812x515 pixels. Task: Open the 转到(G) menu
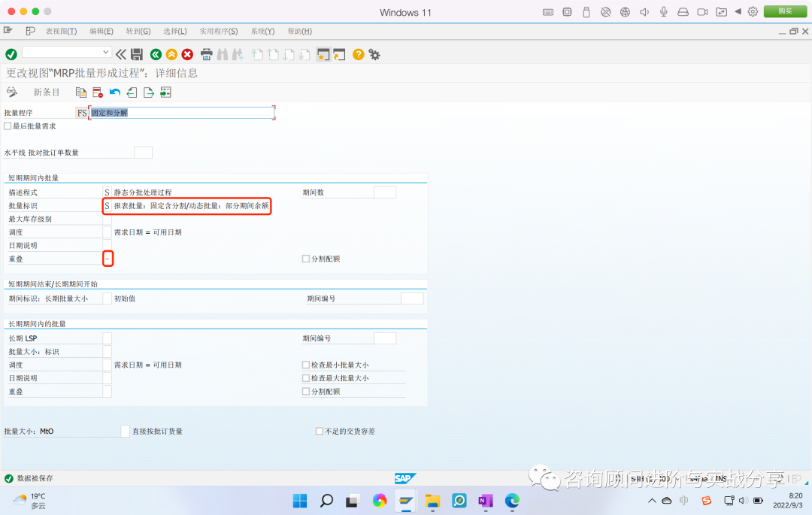138,31
